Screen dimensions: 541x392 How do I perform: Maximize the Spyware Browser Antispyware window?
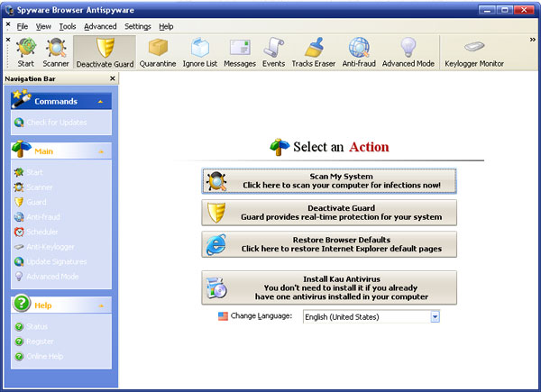pyautogui.click(x=505, y=10)
